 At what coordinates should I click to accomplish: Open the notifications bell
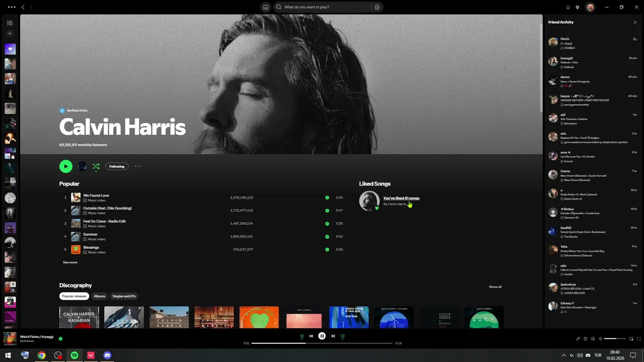tap(568, 7)
